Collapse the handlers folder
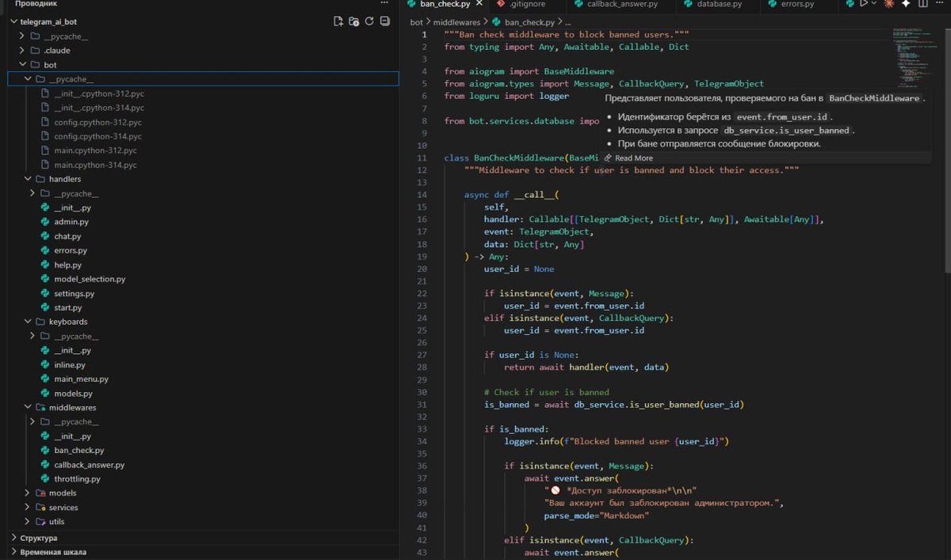 (x=29, y=179)
